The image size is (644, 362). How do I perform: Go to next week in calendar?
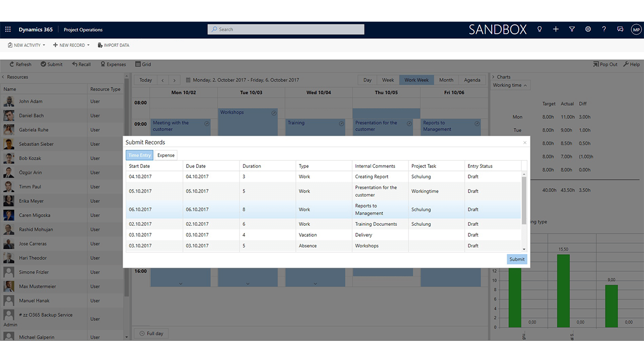(175, 80)
